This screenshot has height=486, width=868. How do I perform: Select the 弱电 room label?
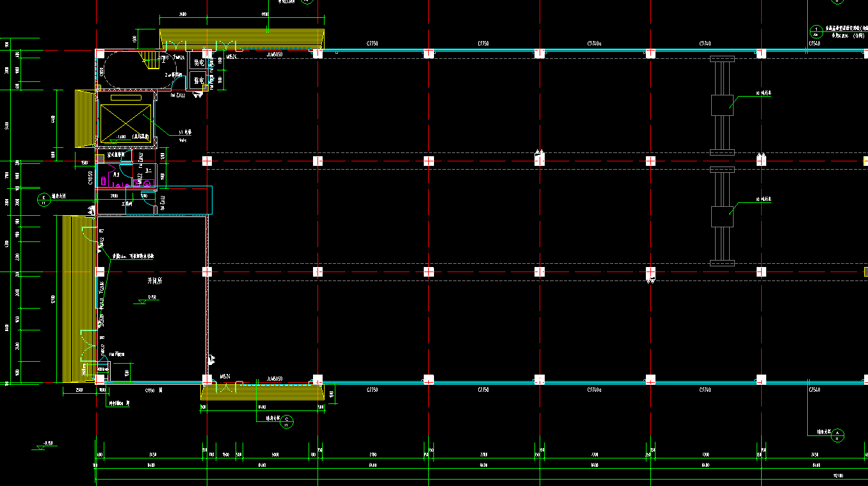[198, 64]
